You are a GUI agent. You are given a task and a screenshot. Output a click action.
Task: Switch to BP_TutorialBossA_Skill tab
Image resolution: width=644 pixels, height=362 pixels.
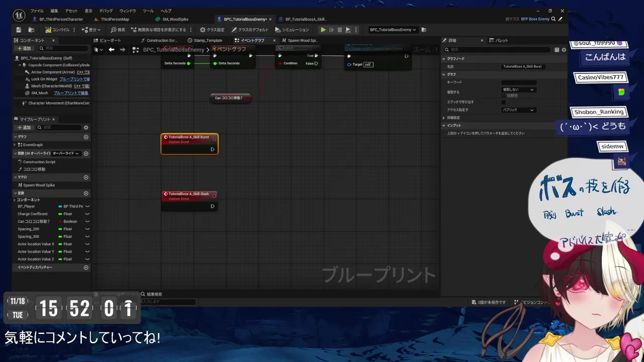[303, 19]
